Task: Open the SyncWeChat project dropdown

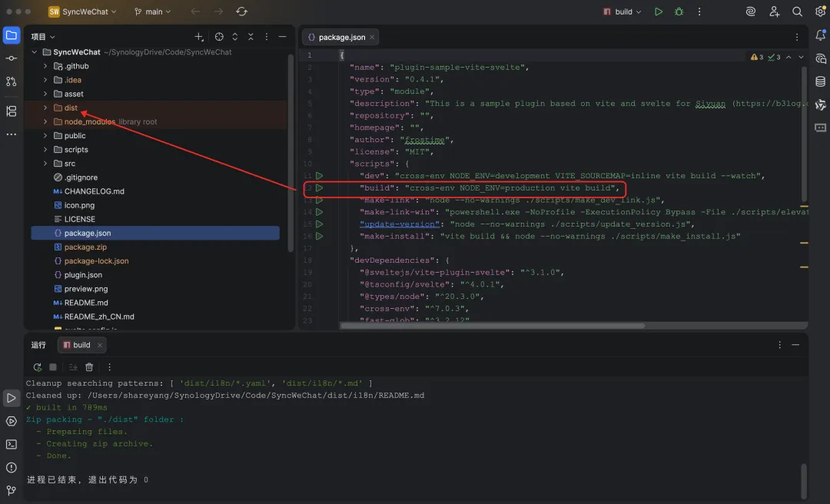Action: [82, 12]
